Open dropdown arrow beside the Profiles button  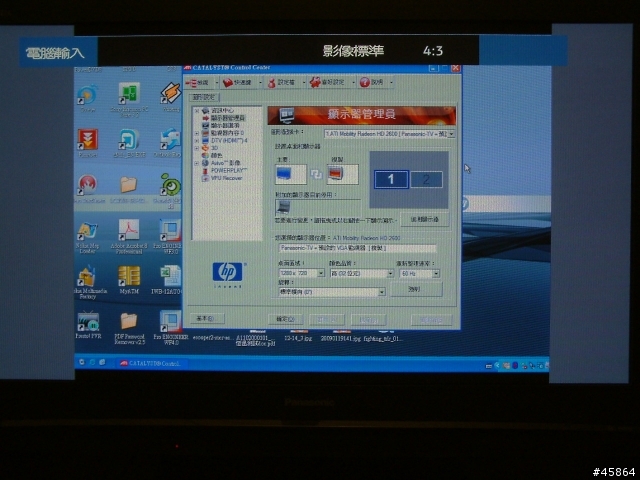304,83
